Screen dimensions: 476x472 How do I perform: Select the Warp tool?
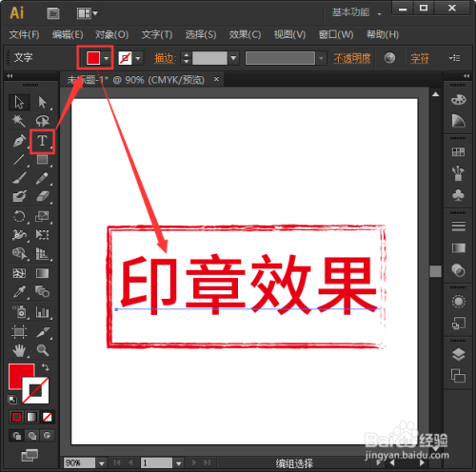pyautogui.click(x=19, y=235)
